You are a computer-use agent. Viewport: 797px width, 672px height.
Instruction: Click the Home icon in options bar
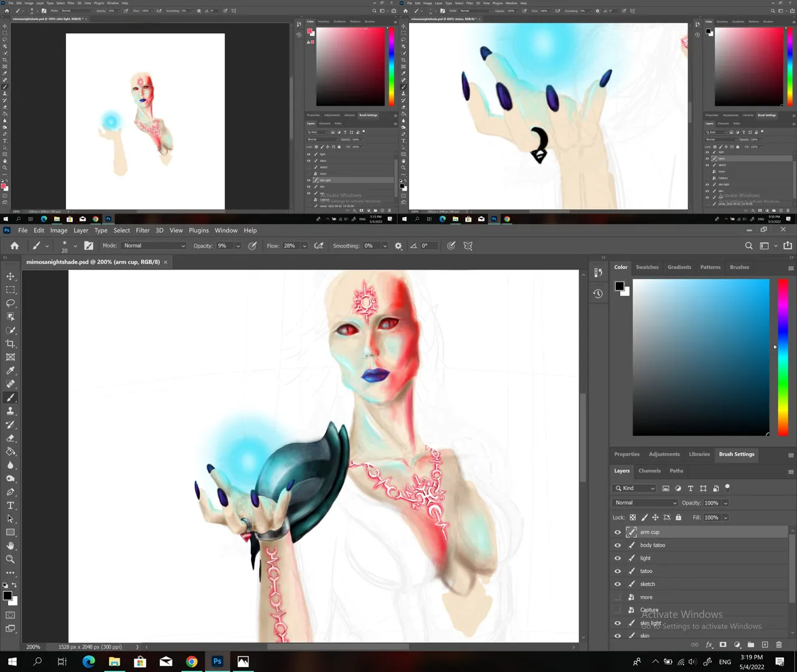(x=14, y=246)
